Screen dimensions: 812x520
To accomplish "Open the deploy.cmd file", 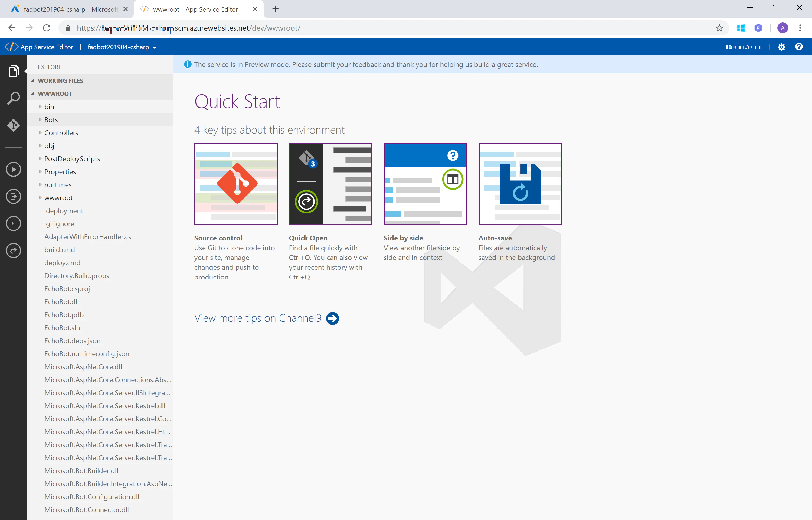I will coord(63,263).
